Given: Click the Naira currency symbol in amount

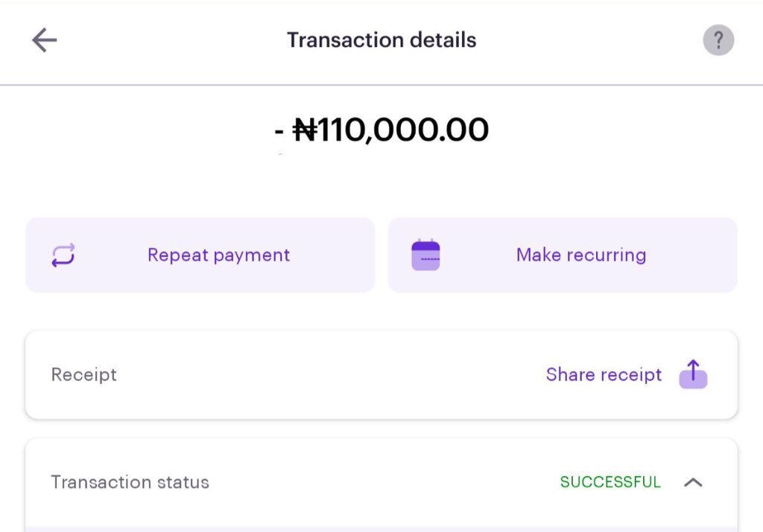Looking at the screenshot, I should (305, 130).
